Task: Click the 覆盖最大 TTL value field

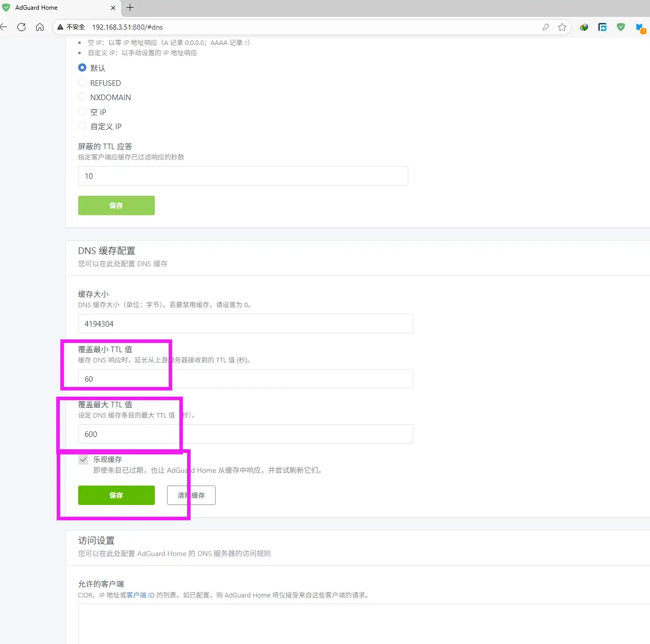Action: coord(245,434)
